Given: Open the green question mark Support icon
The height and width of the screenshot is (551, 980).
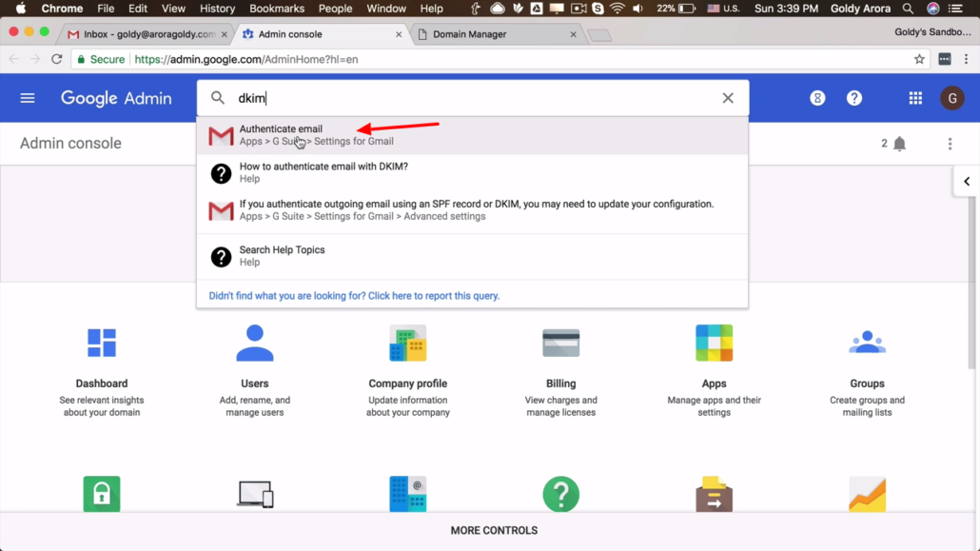Looking at the screenshot, I should coord(560,494).
